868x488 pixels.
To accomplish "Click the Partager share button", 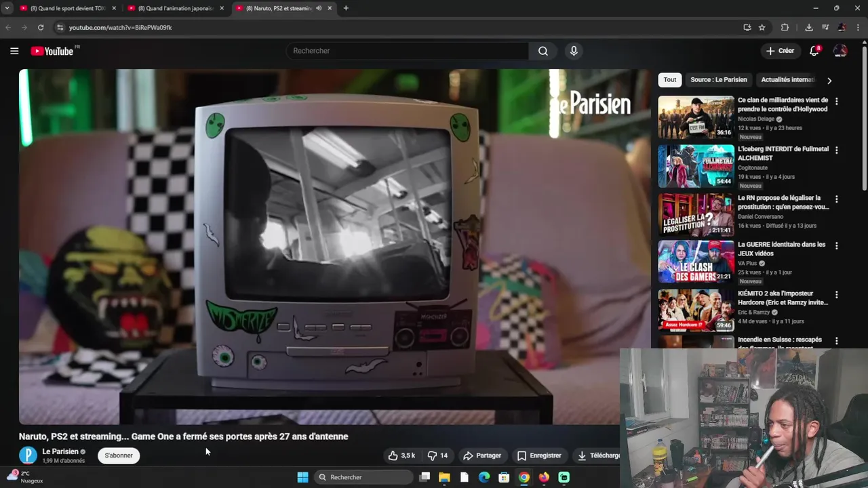I will (x=482, y=455).
